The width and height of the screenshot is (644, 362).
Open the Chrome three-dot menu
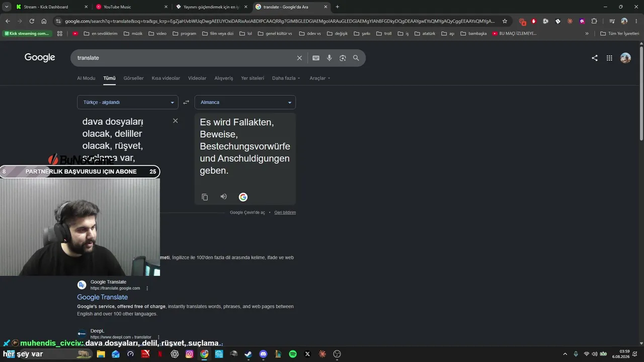[635, 21]
